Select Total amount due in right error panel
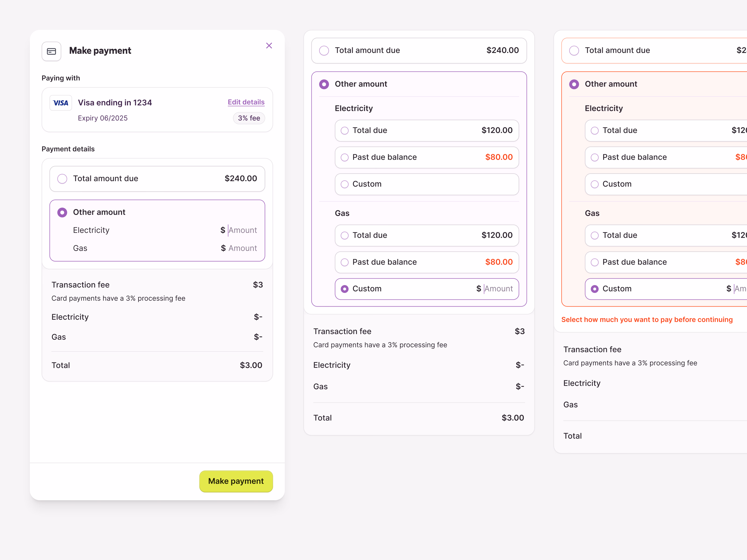This screenshot has height=560, width=747. click(654, 50)
